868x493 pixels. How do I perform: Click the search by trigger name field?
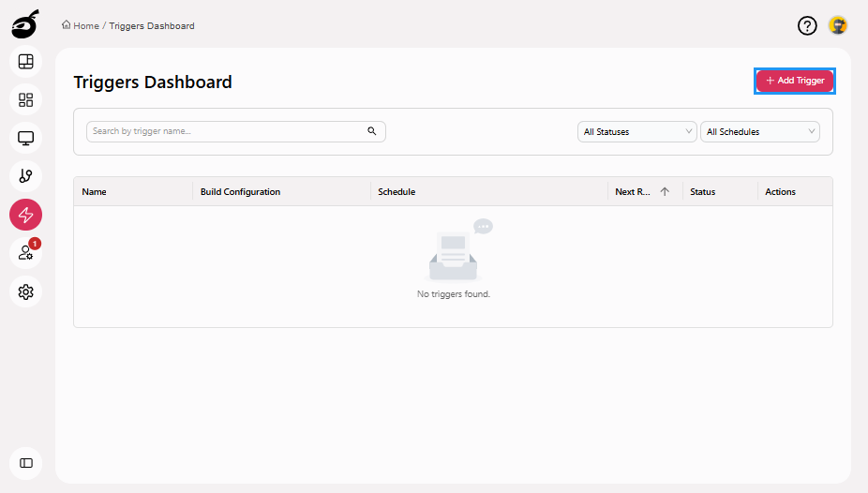[225, 132]
